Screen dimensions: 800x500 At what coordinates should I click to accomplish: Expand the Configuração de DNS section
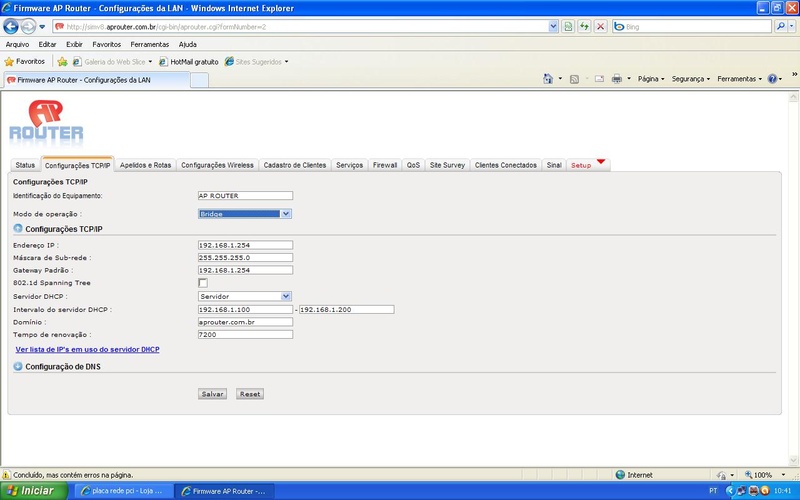click(x=18, y=366)
